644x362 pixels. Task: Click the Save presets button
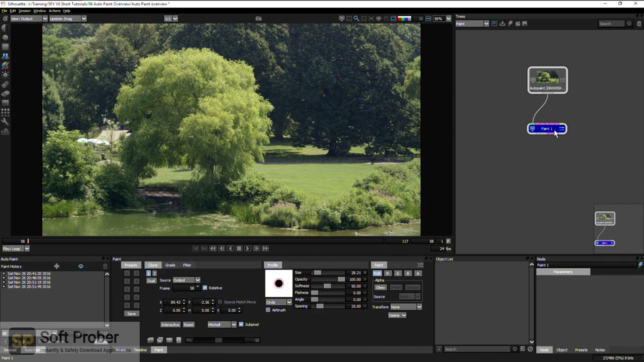[x=132, y=314]
